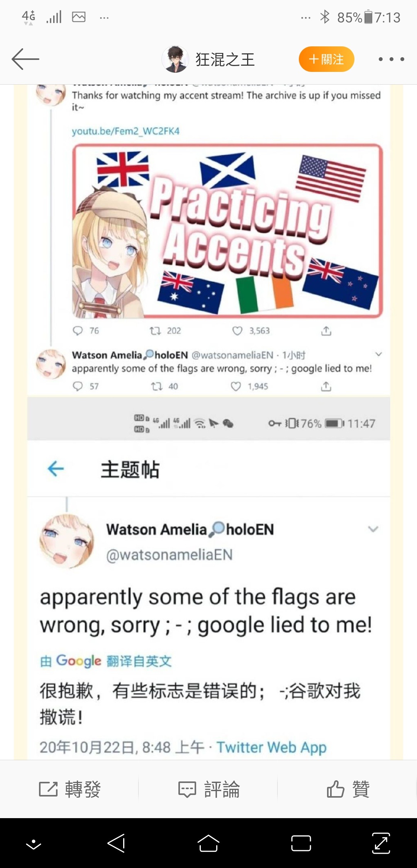Tap the back arrow in header
417x868 pixels.
click(x=25, y=59)
